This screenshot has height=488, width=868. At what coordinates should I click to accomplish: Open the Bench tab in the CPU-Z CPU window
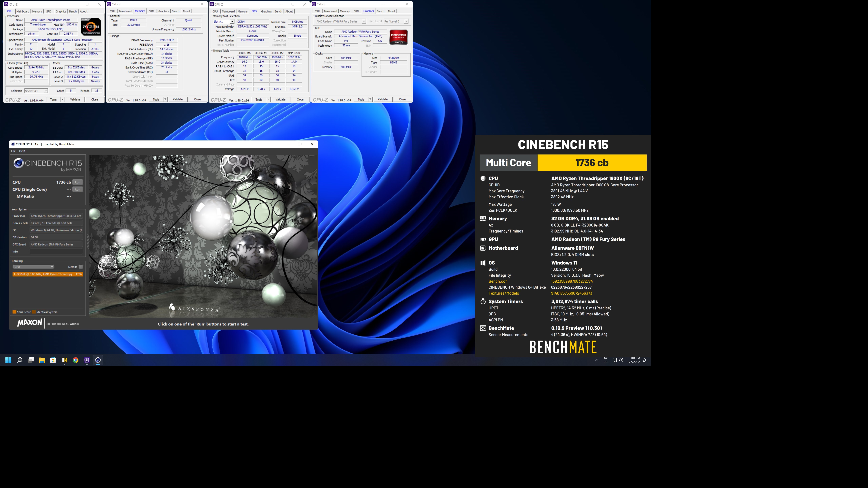(x=73, y=12)
